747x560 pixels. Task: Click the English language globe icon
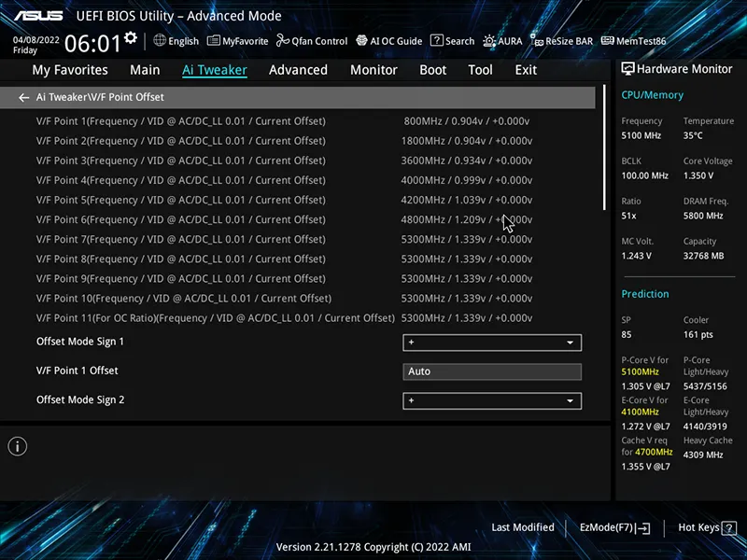(160, 40)
